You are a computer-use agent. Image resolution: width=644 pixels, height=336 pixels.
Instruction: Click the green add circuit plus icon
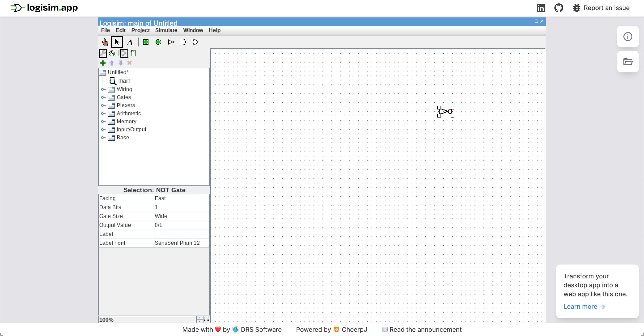[x=103, y=63]
